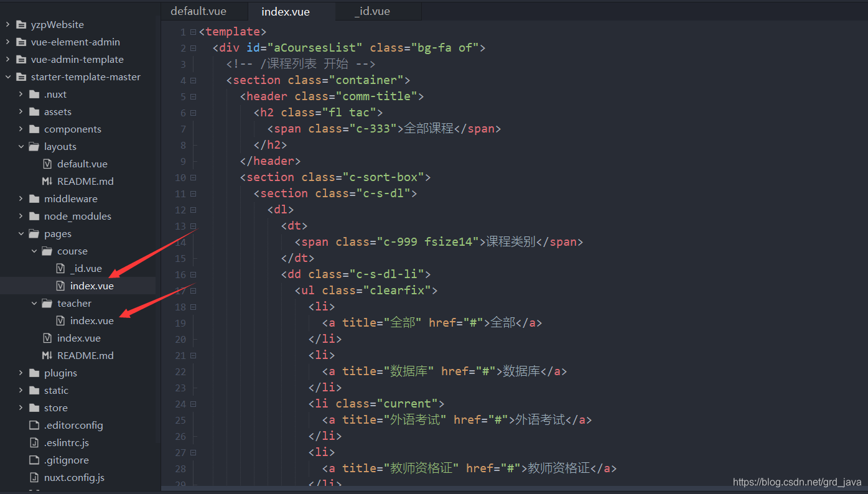Click the markdown icon of layouts README.md

point(47,182)
